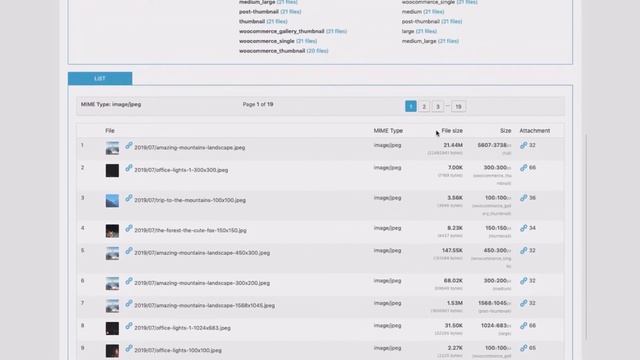Open file link icon for office-lights-1-300x300.jpeg
The width and height of the screenshot is (640, 360).
pyautogui.click(x=129, y=168)
